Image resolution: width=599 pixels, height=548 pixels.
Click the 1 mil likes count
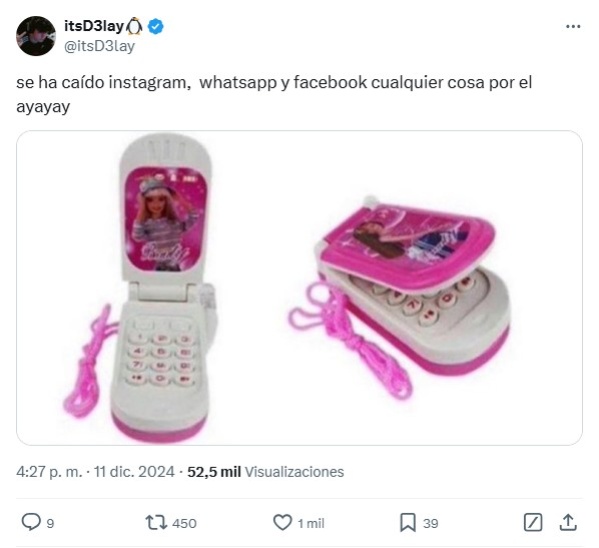pyautogui.click(x=311, y=523)
